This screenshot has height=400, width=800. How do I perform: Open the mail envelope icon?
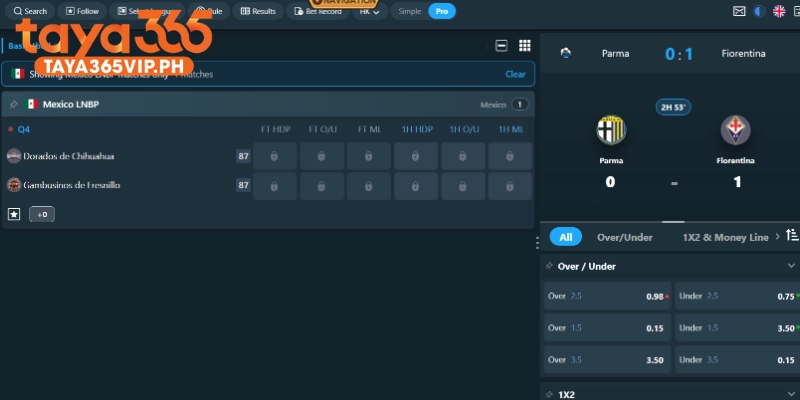point(739,11)
